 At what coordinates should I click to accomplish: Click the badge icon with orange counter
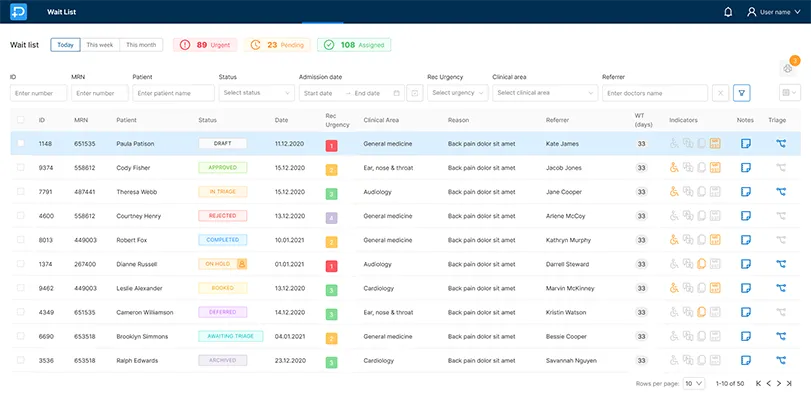click(788, 68)
